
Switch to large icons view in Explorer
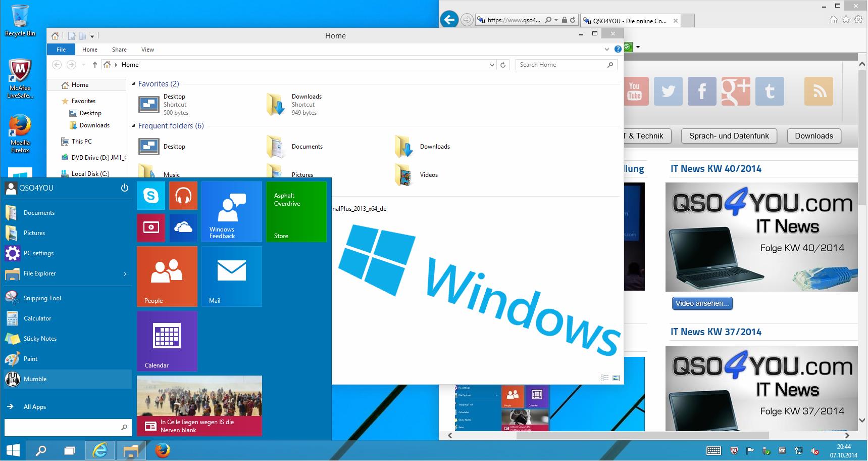[616, 378]
